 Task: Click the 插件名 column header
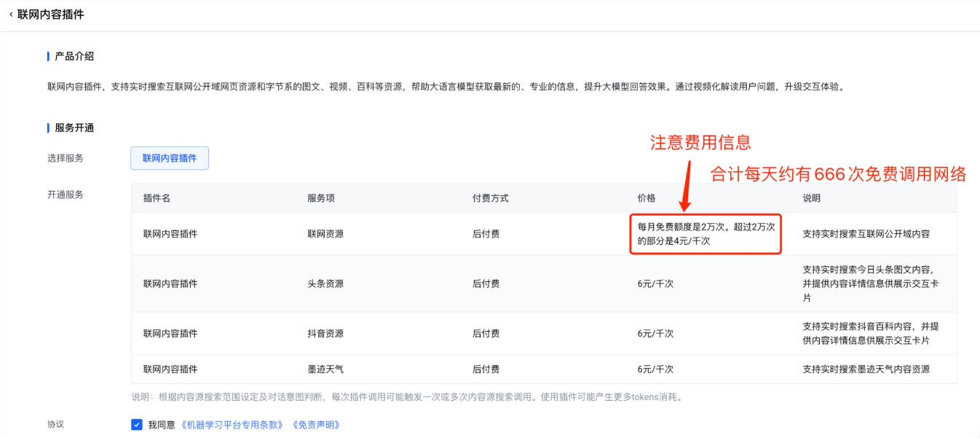pyautogui.click(x=157, y=198)
